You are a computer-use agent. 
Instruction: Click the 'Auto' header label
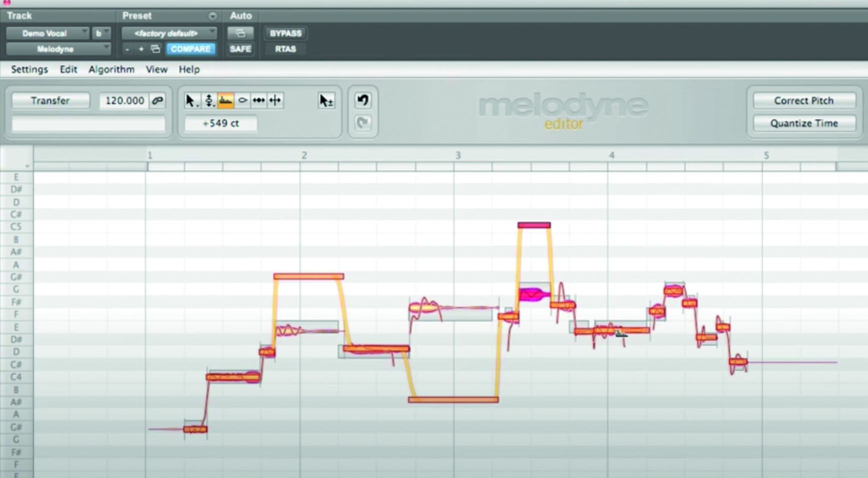coord(240,16)
